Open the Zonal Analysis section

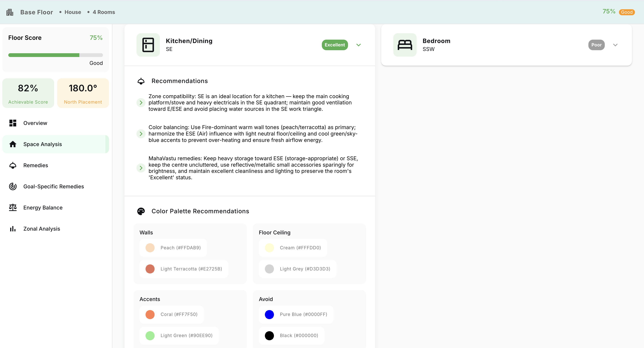41,228
